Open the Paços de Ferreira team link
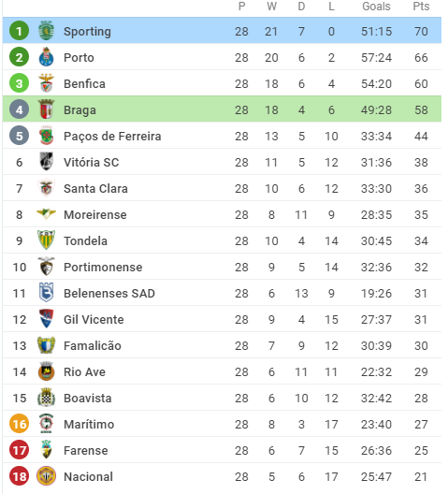The width and height of the screenshot is (448, 494). pos(112,136)
